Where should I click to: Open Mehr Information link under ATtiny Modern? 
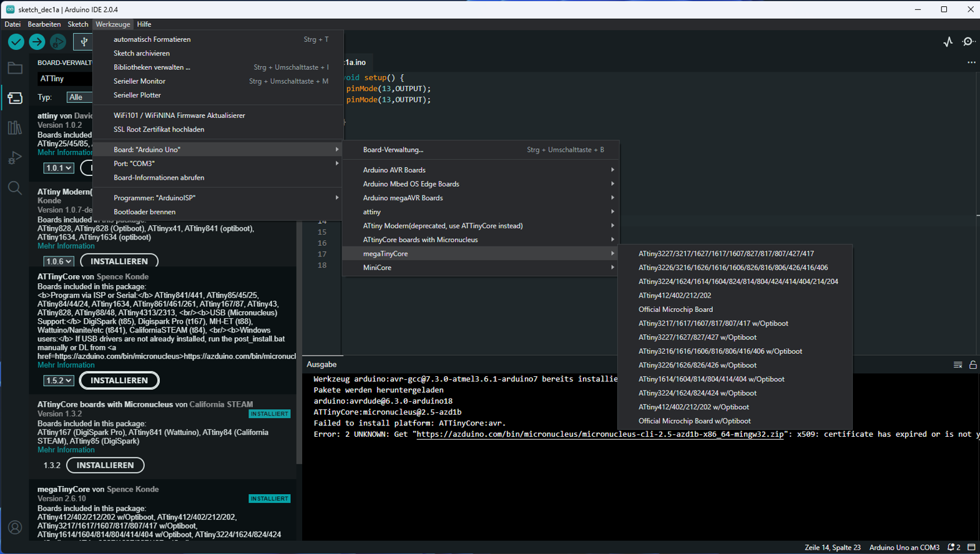tap(66, 246)
